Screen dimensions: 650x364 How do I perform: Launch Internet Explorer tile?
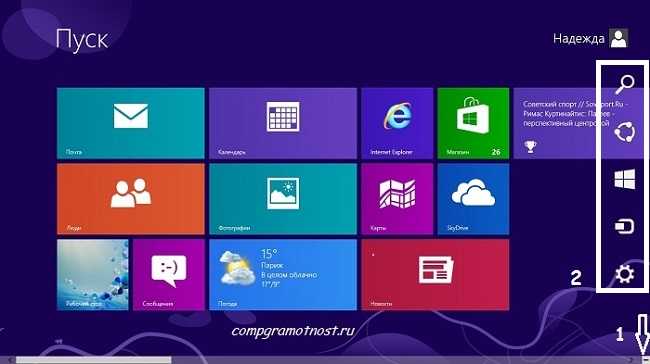point(397,123)
